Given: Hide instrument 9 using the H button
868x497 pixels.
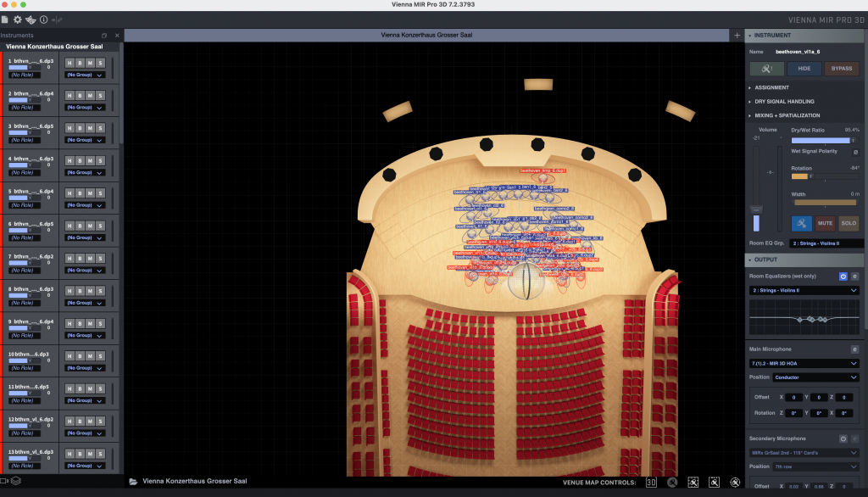Looking at the screenshot, I should click(x=70, y=324).
